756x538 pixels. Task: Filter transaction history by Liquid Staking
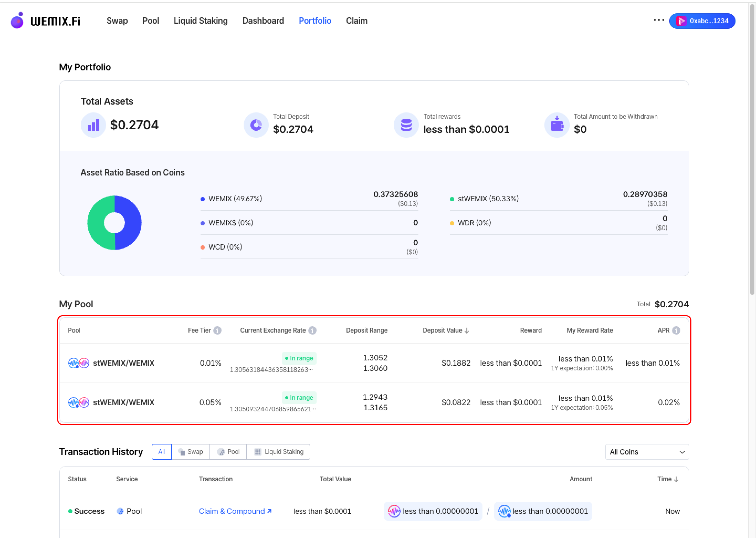(278, 452)
